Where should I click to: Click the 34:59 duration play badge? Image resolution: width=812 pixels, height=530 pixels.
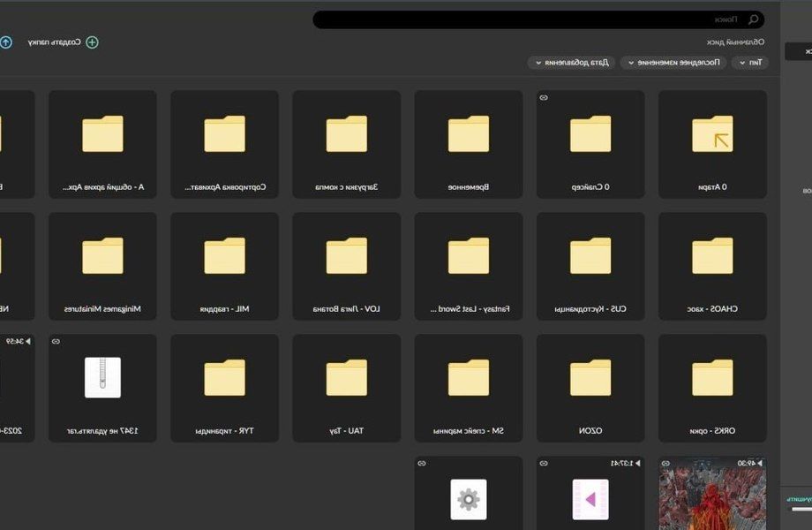[x=19, y=342]
